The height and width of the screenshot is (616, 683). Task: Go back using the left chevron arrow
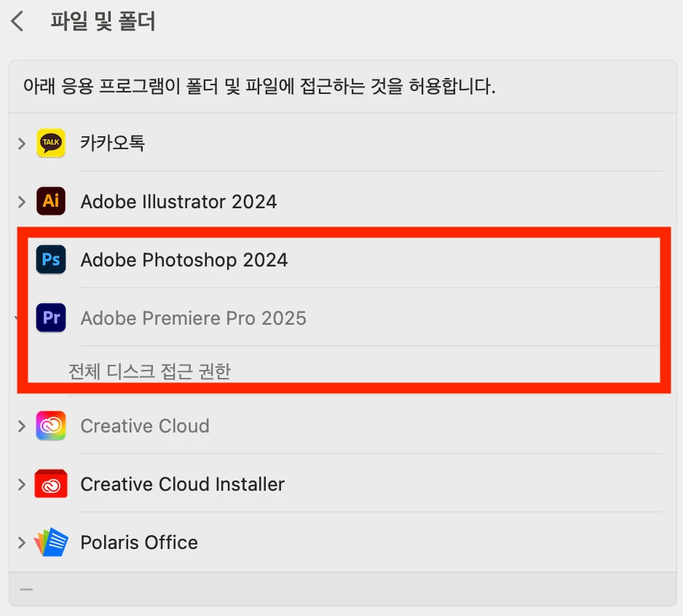(17, 21)
